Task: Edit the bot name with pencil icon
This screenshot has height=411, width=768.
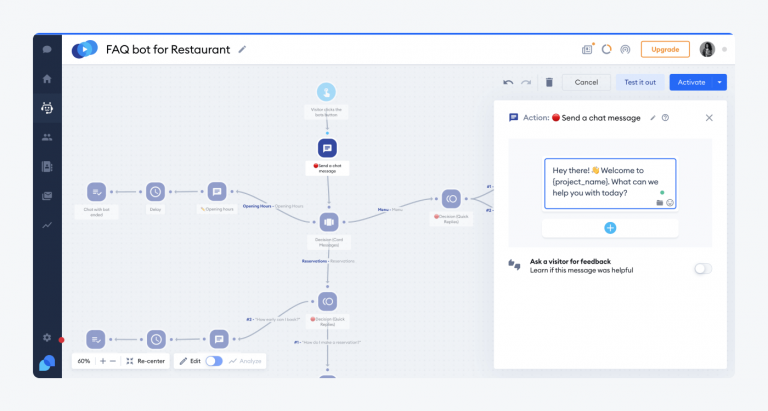Action: 242,49
